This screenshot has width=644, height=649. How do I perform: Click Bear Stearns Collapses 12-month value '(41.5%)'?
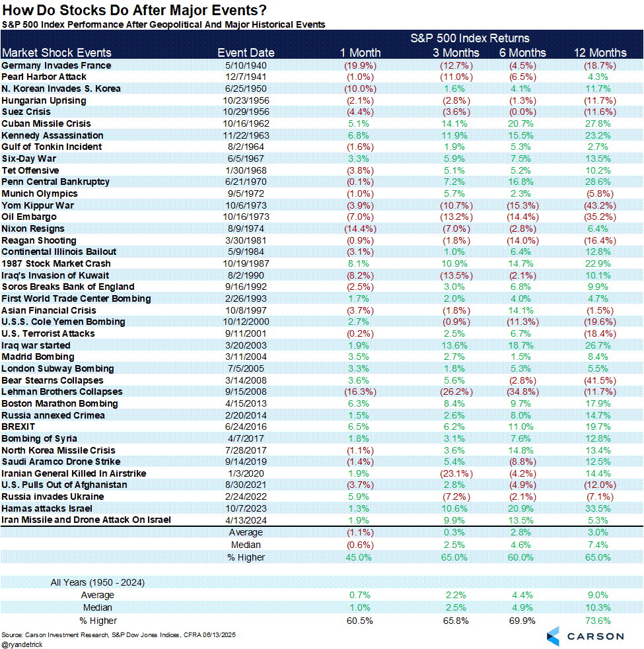[x=600, y=380]
